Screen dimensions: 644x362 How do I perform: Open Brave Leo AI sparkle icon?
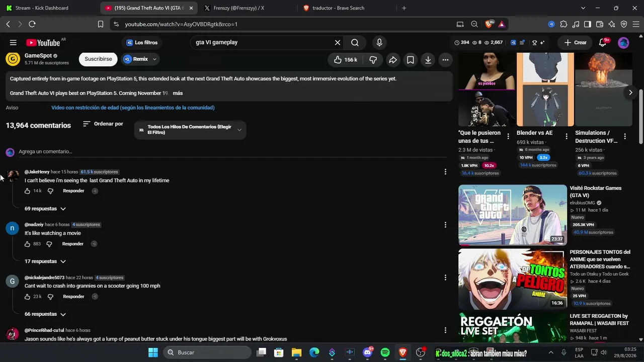point(612,24)
